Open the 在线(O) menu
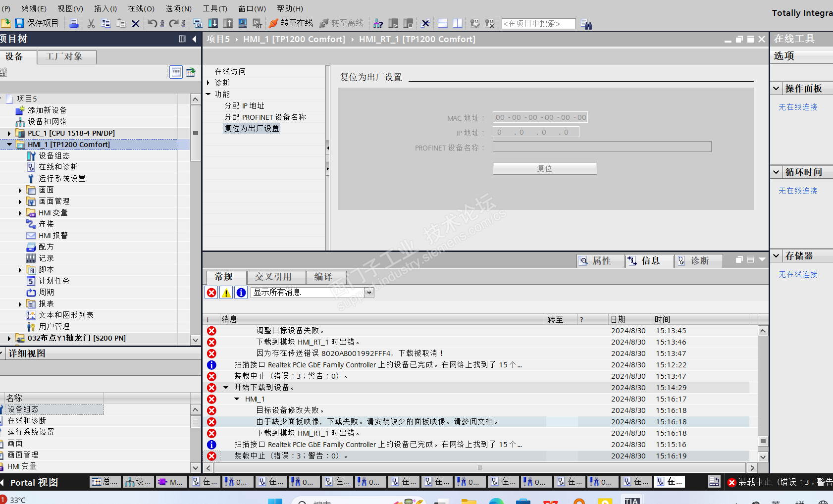Viewport: 833px width, 504px height. pyautogui.click(x=141, y=8)
